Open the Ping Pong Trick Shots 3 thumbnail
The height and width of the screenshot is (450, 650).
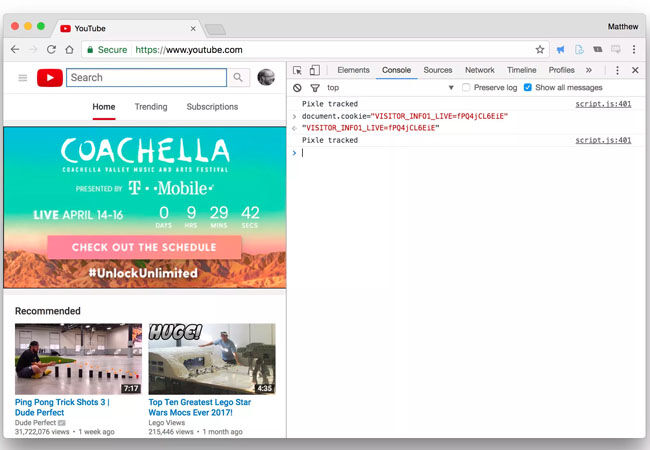(78, 358)
